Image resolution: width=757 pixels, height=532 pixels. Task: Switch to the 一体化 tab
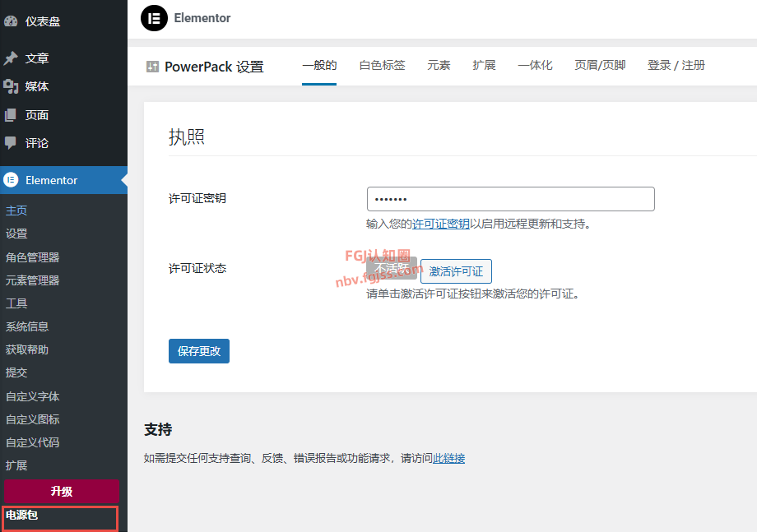pyautogui.click(x=535, y=66)
